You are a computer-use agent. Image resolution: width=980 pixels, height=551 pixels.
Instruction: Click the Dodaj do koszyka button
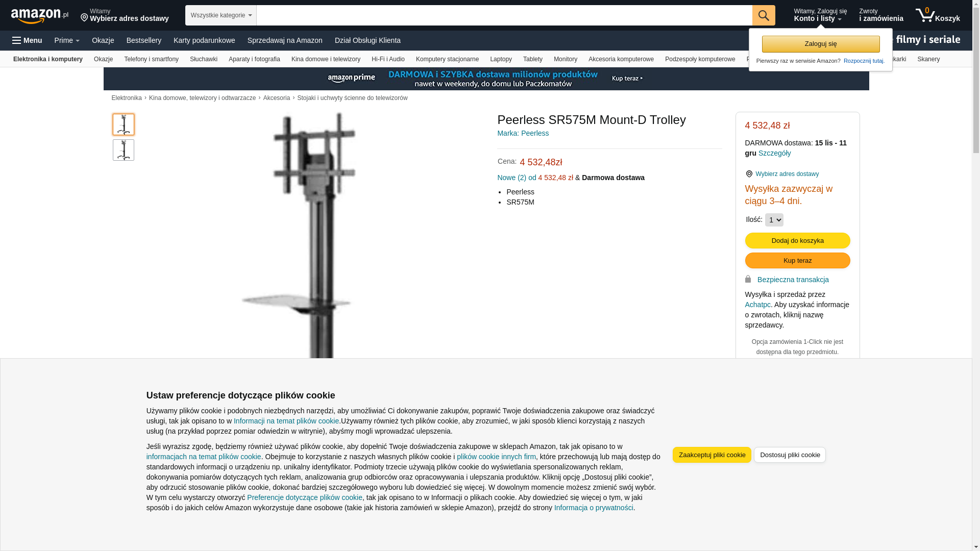coord(798,241)
